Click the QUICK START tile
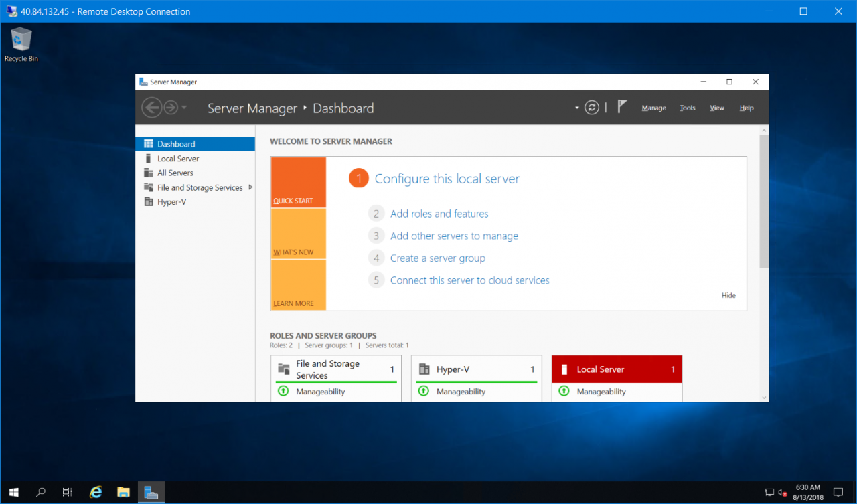 click(x=299, y=183)
